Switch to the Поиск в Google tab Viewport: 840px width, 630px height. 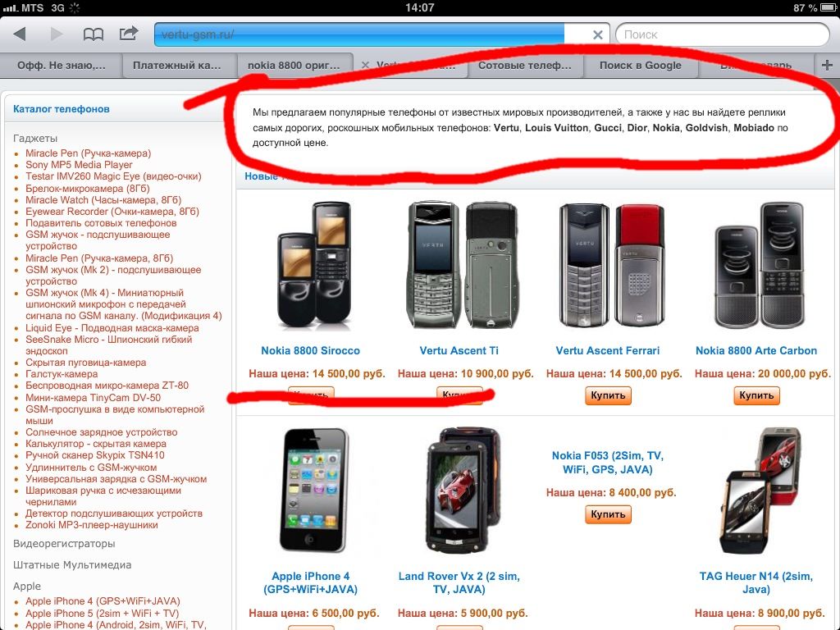pyautogui.click(x=640, y=66)
